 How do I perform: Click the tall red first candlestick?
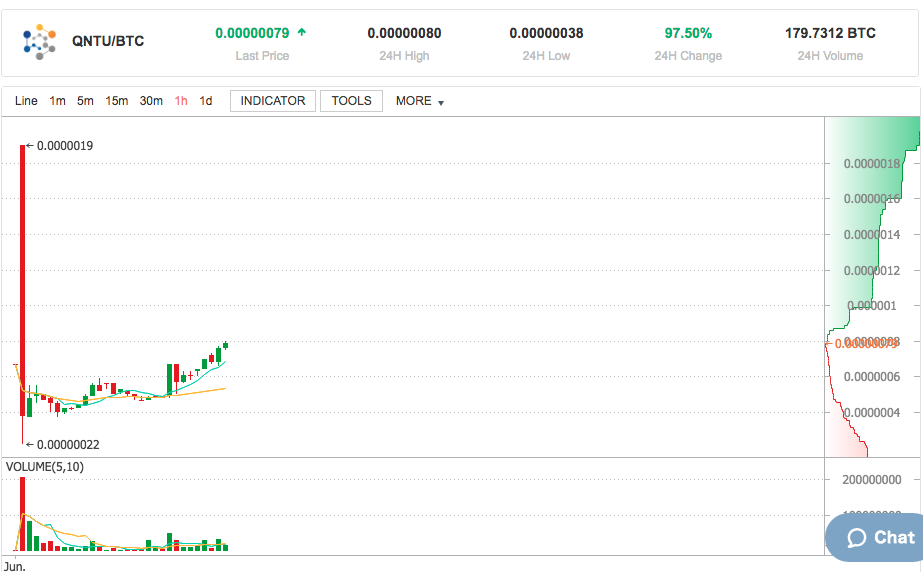tap(22, 280)
